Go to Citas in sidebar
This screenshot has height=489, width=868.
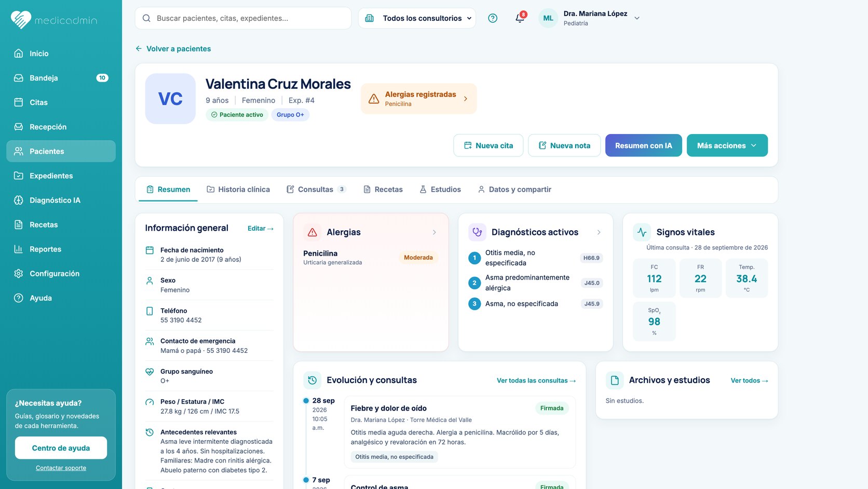(61, 102)
